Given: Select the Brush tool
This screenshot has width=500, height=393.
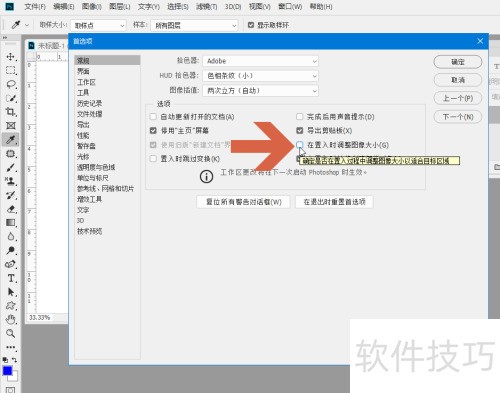Looking at the screenshot, I should pyautogui.click(x=10, y=168).
